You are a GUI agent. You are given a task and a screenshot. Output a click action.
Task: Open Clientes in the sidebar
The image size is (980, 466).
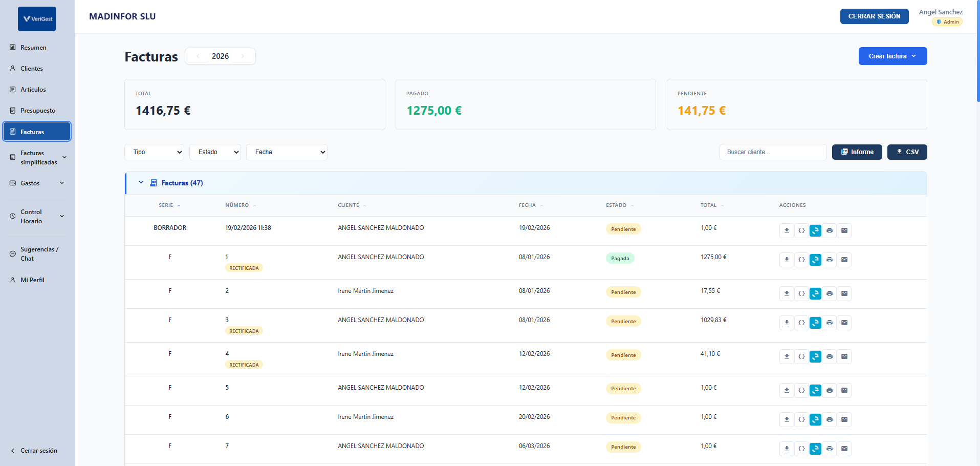(x=32, y=69)
